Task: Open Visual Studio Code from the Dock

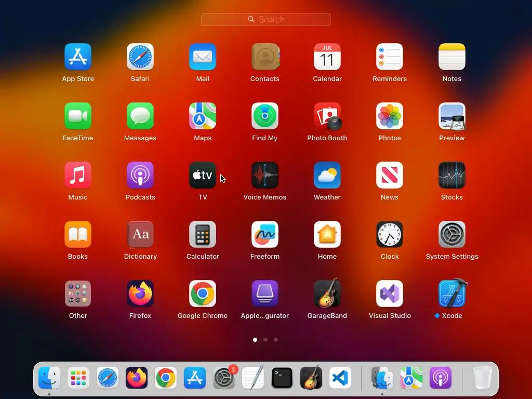Action: [340, 378]
